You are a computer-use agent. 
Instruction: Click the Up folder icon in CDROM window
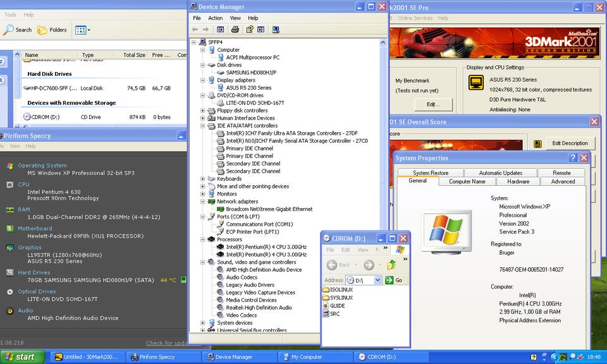pos(391,265)
